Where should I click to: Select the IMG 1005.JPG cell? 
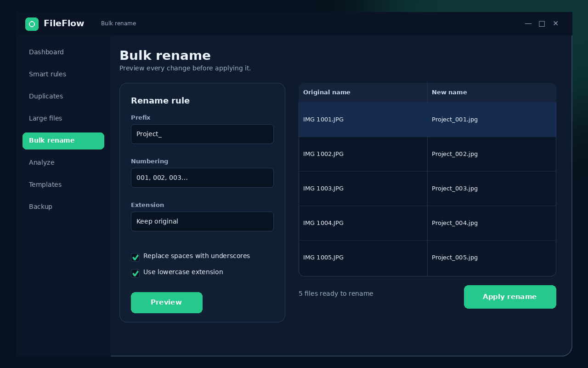click(363, 258)
